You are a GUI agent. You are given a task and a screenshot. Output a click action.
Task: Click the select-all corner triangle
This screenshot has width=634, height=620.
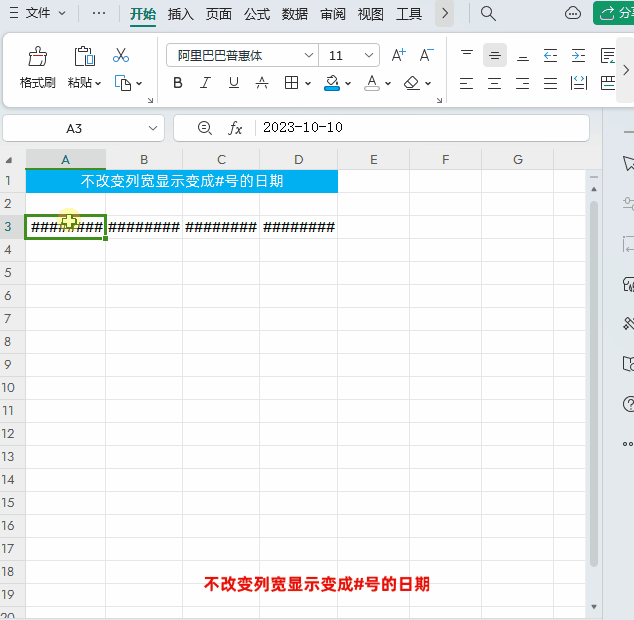8,160
